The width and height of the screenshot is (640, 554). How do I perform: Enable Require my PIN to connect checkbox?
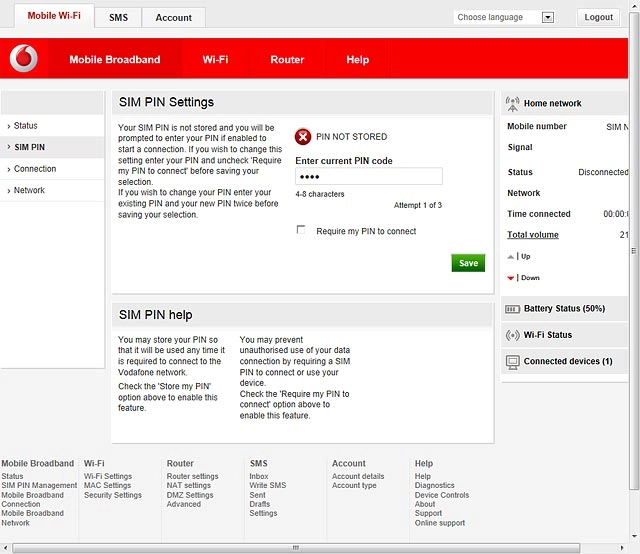301,230
